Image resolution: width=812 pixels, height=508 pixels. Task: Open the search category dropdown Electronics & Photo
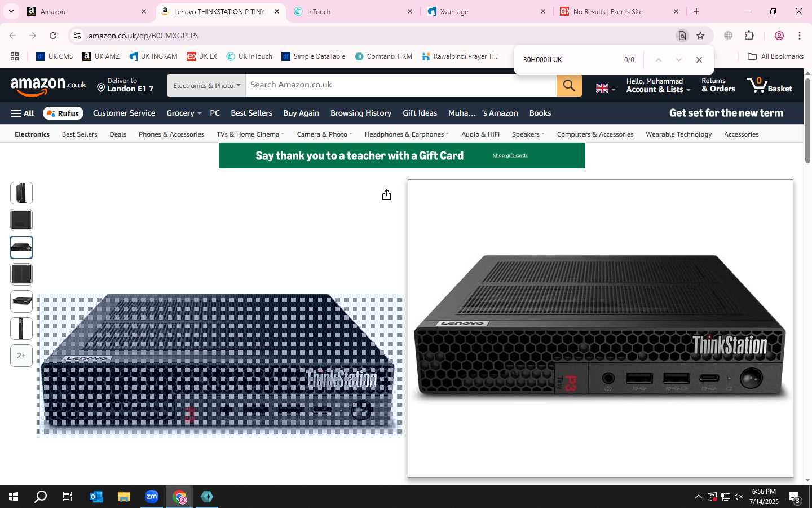[x=206, y=85]
